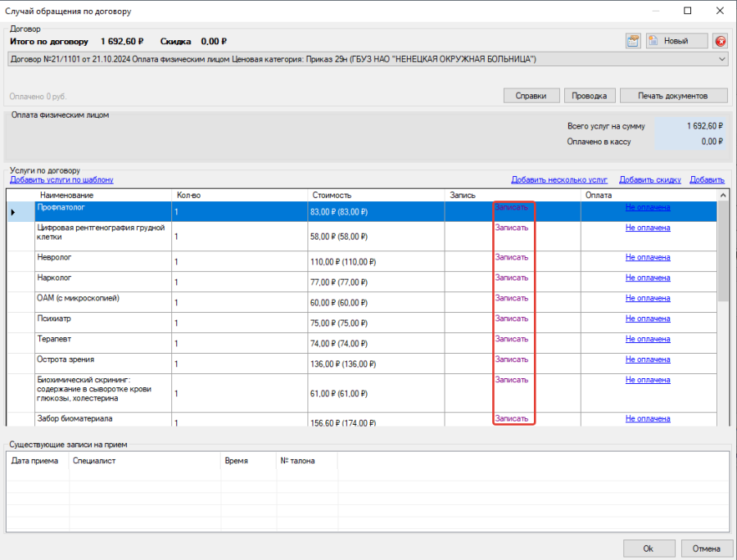
Task: Select the Нарколог service name cell
Action: [103, 282]
